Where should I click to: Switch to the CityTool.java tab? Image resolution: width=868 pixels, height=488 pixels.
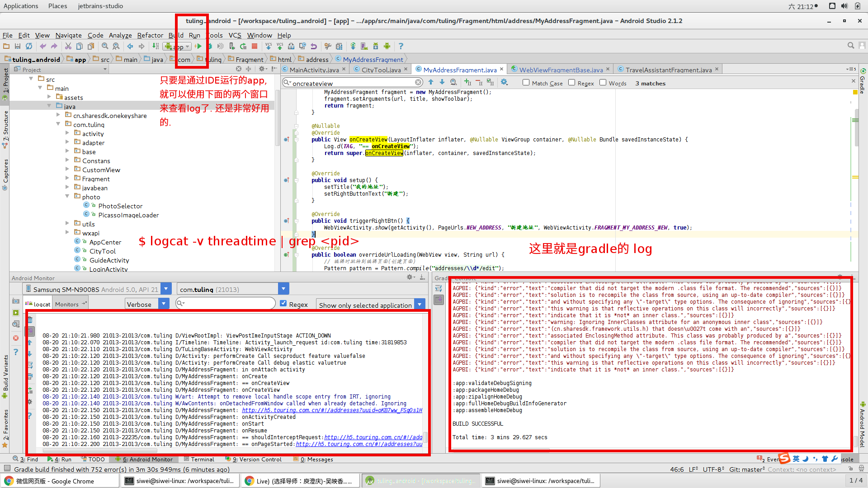(x=381, y=70)
